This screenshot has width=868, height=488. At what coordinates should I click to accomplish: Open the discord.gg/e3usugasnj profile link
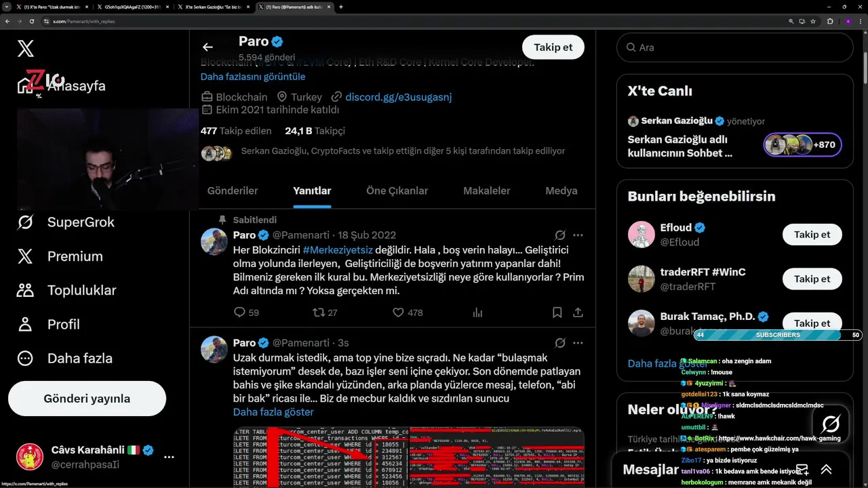[x=398, y=97]
